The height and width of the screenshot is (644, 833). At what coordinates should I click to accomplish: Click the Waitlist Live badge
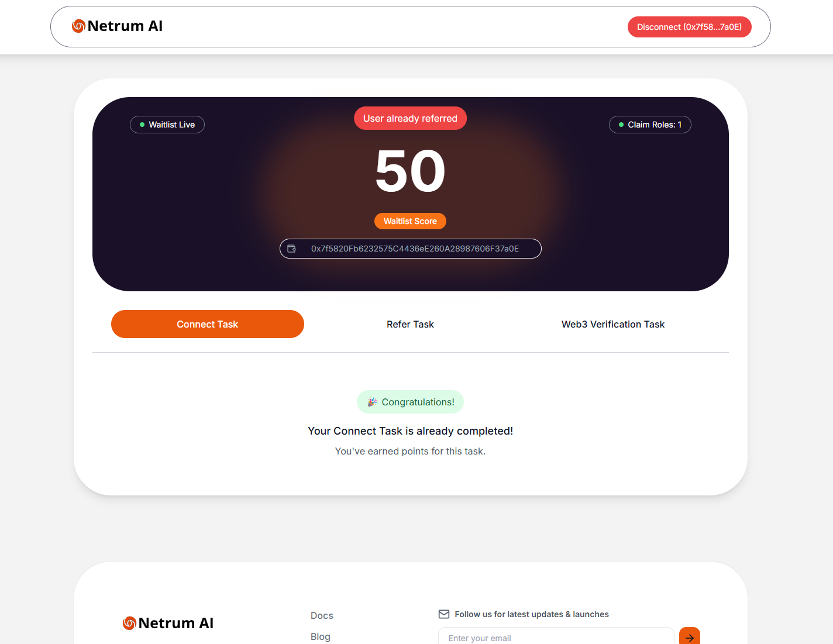pos(167,125)
